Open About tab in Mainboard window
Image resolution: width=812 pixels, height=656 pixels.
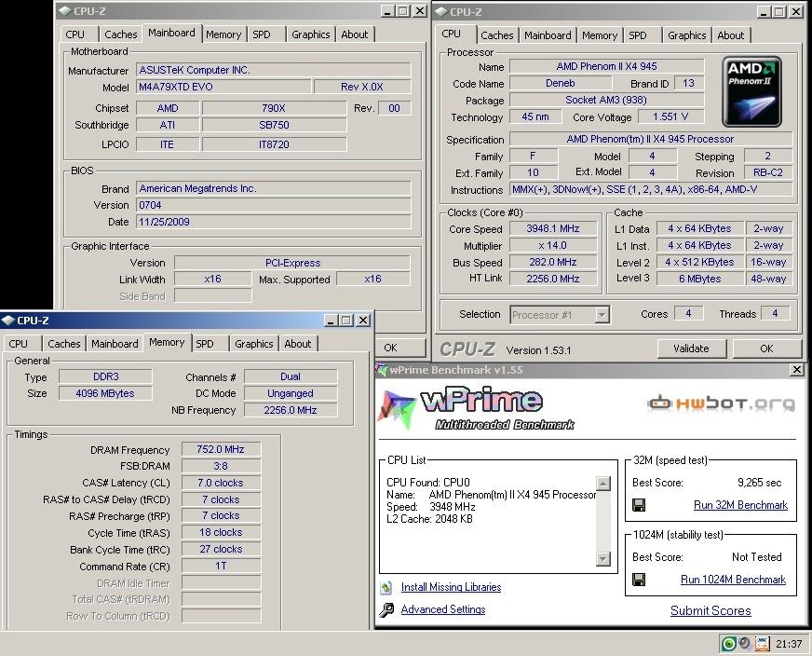pyautogui.click(x=354, y=34)
